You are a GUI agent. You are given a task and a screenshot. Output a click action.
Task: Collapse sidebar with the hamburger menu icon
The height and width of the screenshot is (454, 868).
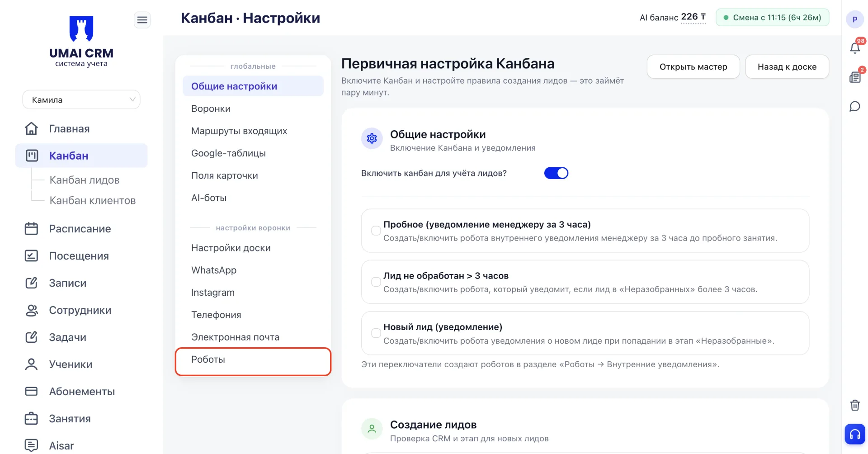coord(142,20)
